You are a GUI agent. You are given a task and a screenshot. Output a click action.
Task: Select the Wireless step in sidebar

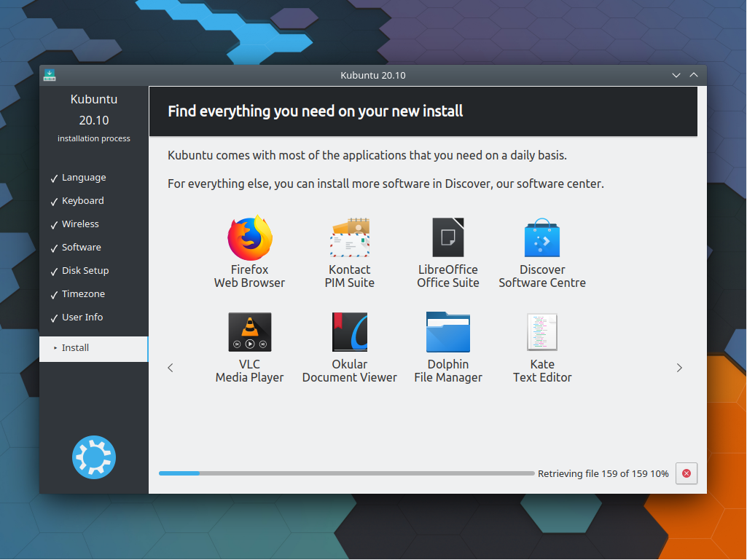pos(94,224)
